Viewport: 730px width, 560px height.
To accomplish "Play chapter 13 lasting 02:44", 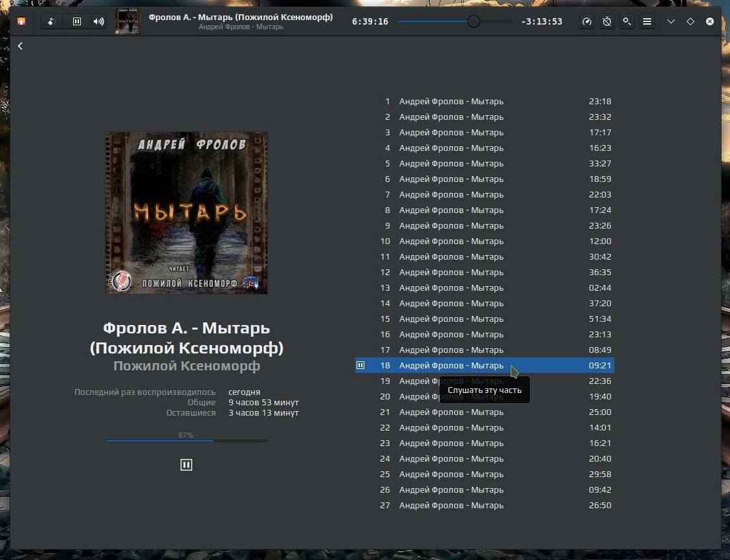I will tap(484, 287).
